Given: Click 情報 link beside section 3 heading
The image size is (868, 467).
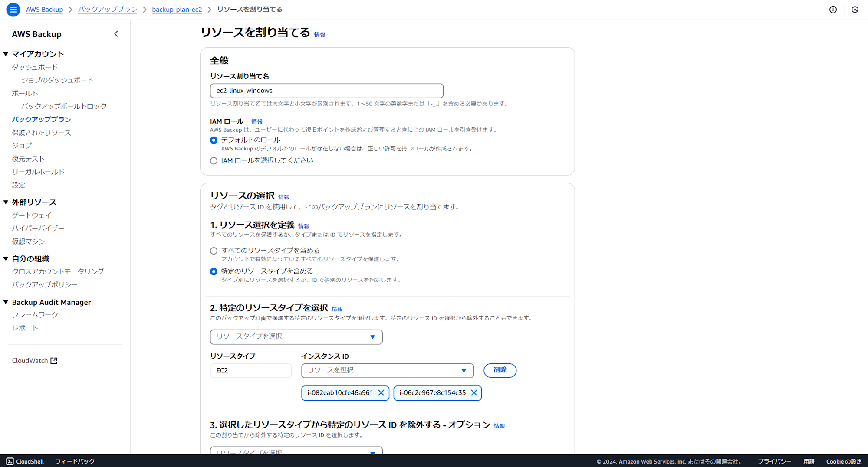Looking at the screenshot, I should (499, 426).
